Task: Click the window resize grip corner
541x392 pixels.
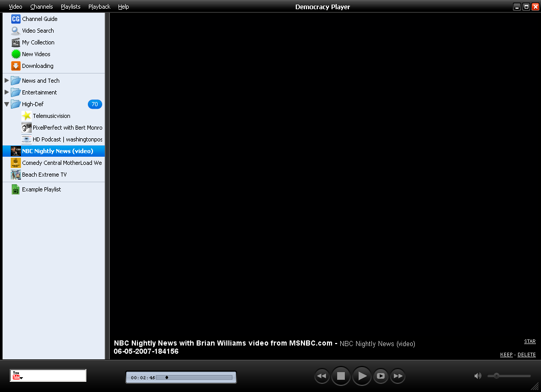Action: coord(535,386)
